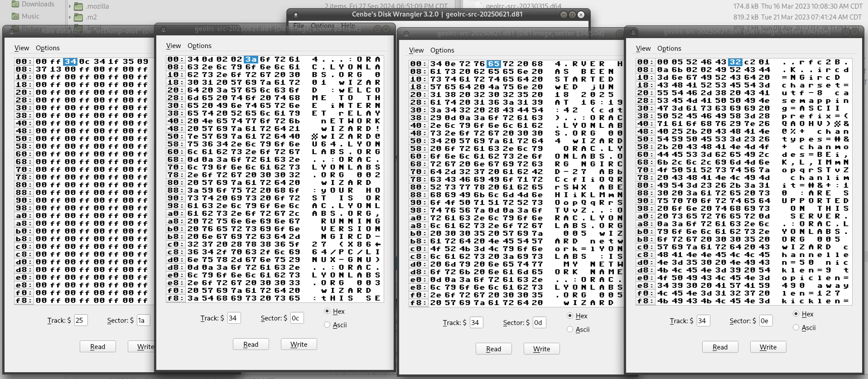The width and height of the screenshot is (868, 379).
Task: Select Ascii radio in sector $34/$0e window
Action: (x=796, y=327)
